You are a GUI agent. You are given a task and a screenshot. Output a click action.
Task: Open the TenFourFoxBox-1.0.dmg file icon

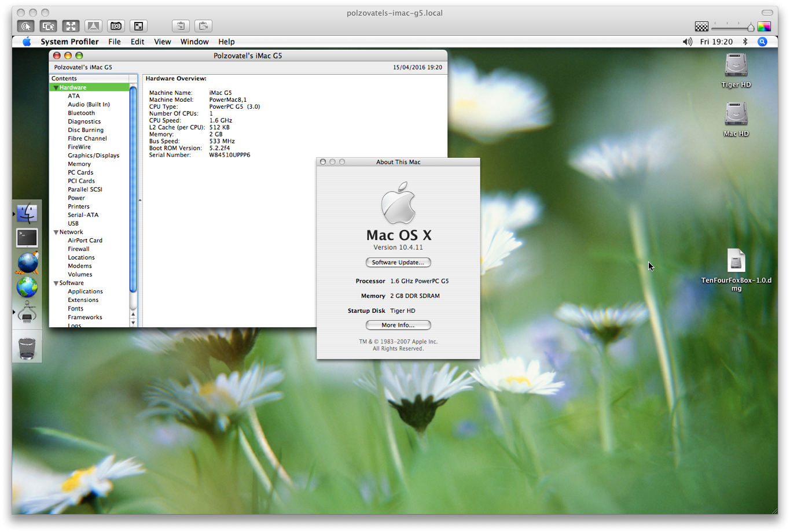(x=736, y=261)
